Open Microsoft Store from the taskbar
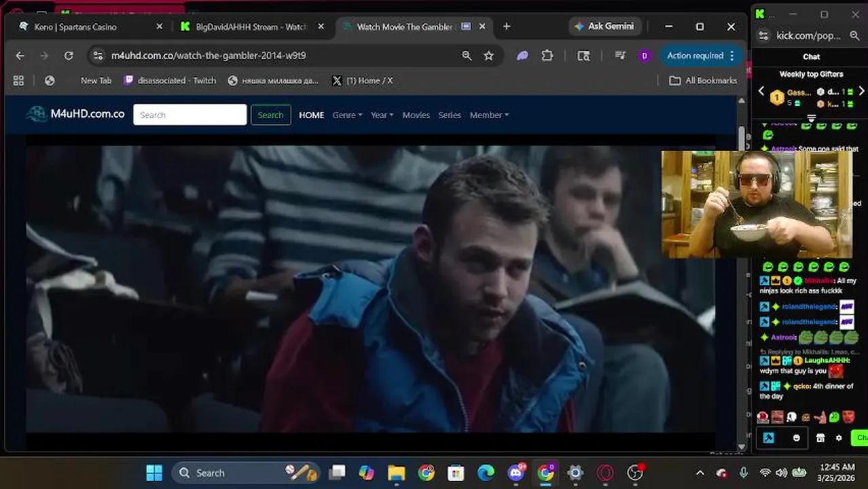 [x=456, y=473]
